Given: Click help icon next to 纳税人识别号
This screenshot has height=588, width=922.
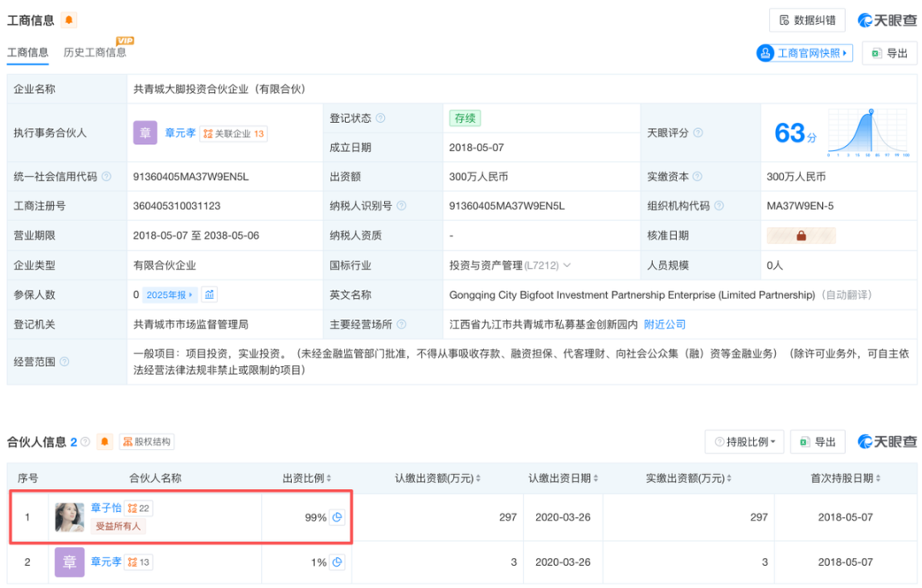Looking at the screenshot, I should pyautogui.click(x=401, y=206).
